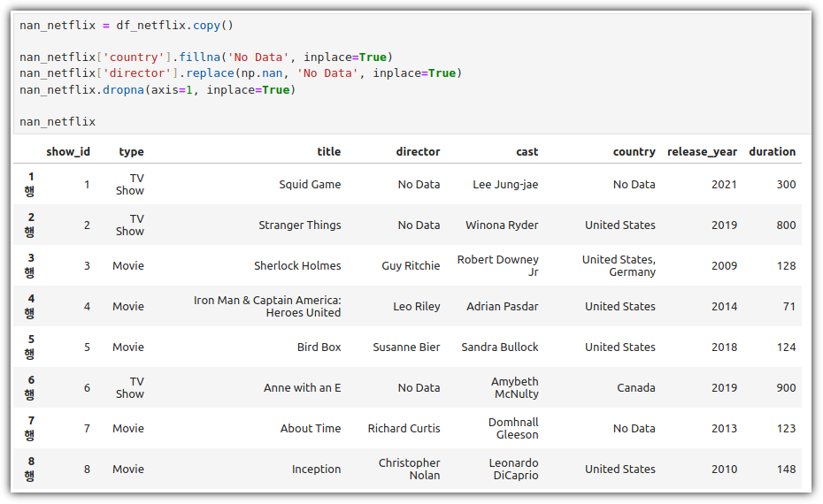Click the Lee Jung-jae cast cell
The image size is (823, 504).
505,185
